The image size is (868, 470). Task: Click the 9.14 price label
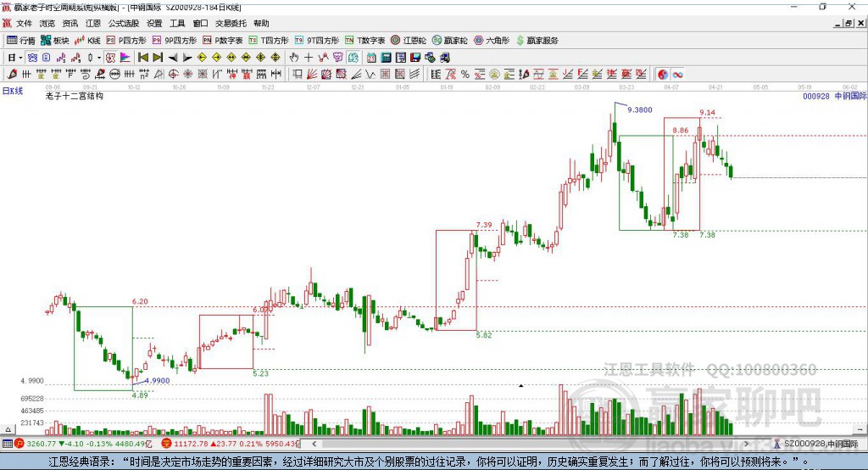pyautogui.click(x=707, y=113)
